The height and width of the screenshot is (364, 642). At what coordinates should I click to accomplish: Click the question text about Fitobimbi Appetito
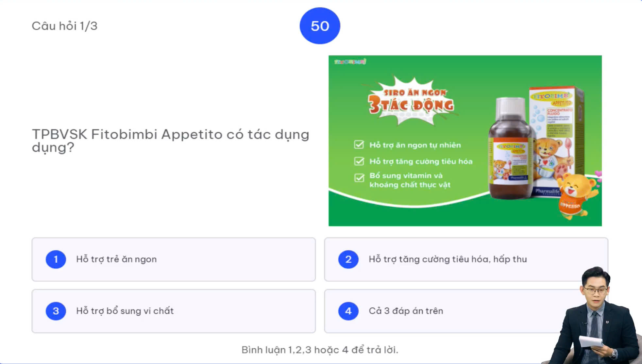coord(170,141)
